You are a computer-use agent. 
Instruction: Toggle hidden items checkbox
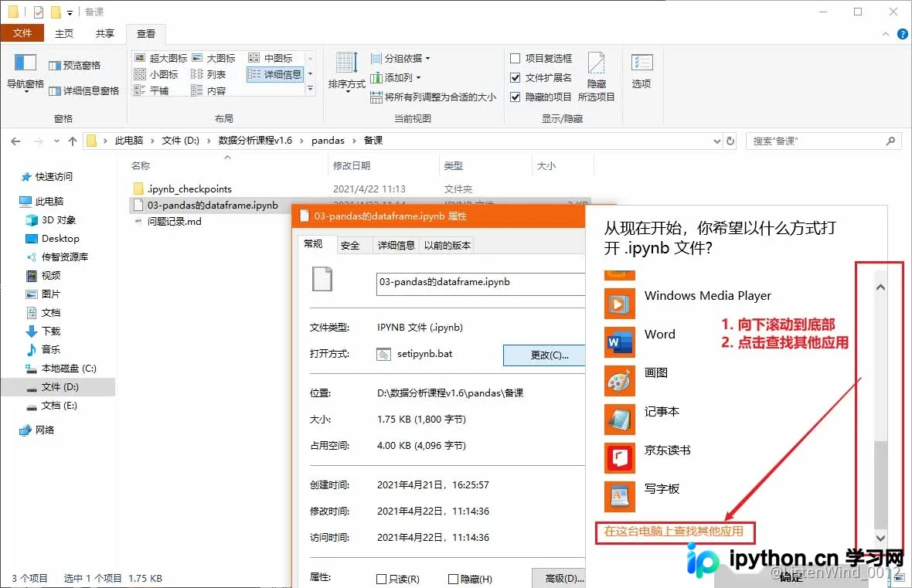coord(515,97)
